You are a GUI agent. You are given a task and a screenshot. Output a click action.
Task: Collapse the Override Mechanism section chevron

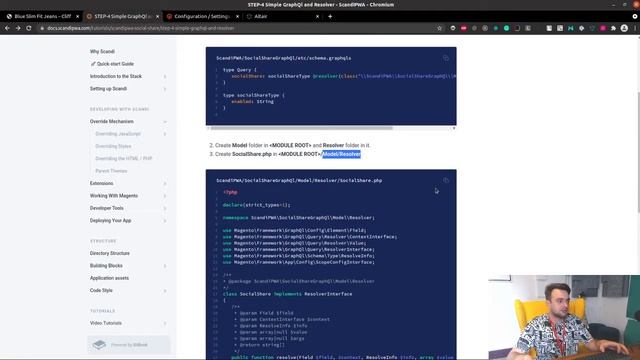click(x=165, y=122)
